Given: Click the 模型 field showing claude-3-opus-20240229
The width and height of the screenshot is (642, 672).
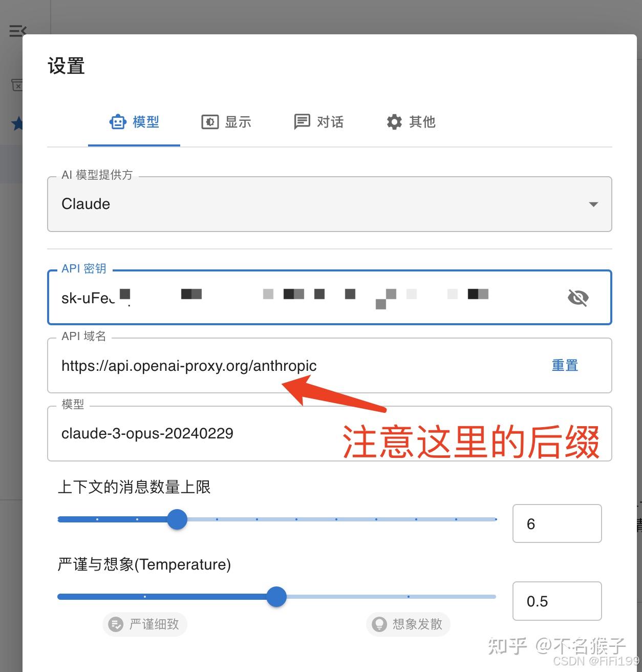Looking at the screenshot, I should coord(205,433).
